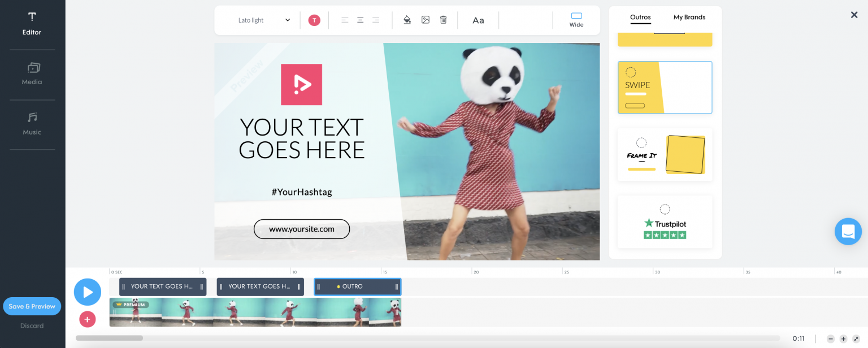Open the Aa text size option

click(x=478, y=20)
